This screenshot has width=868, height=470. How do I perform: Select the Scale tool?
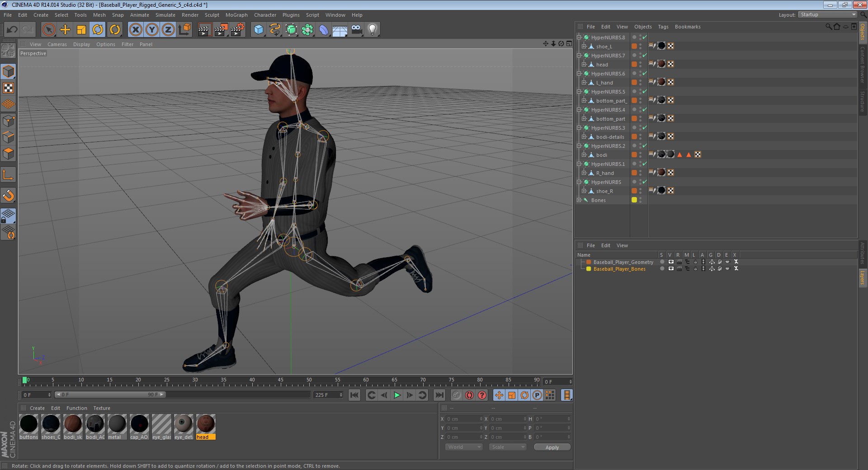(81, 30)
